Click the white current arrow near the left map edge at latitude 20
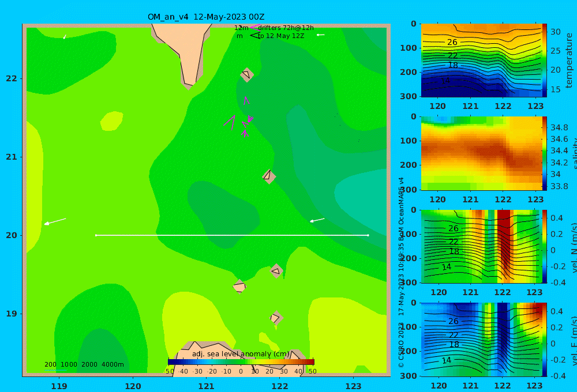This screenshot has height=392, width=577. (x=55, y=221)
